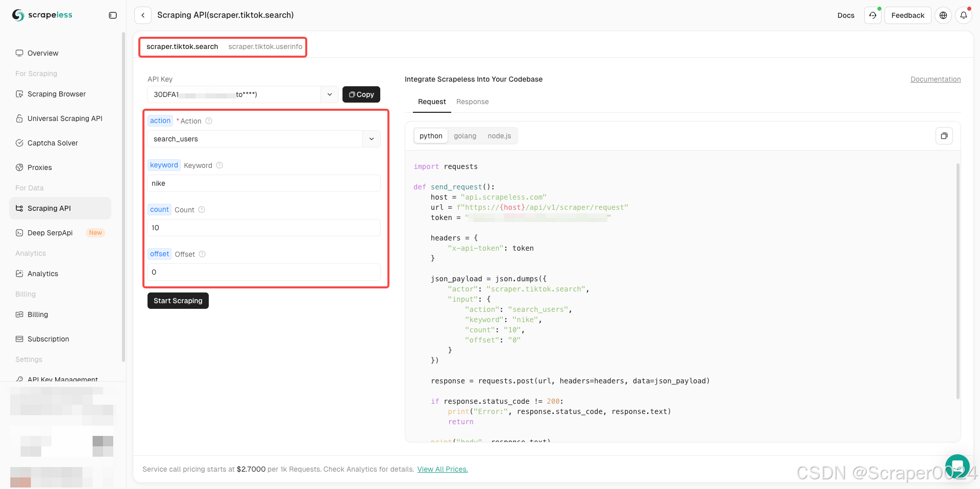Show golang code sample
The height and width of the screenshot is (489, 980).
(x=465, y=136)
